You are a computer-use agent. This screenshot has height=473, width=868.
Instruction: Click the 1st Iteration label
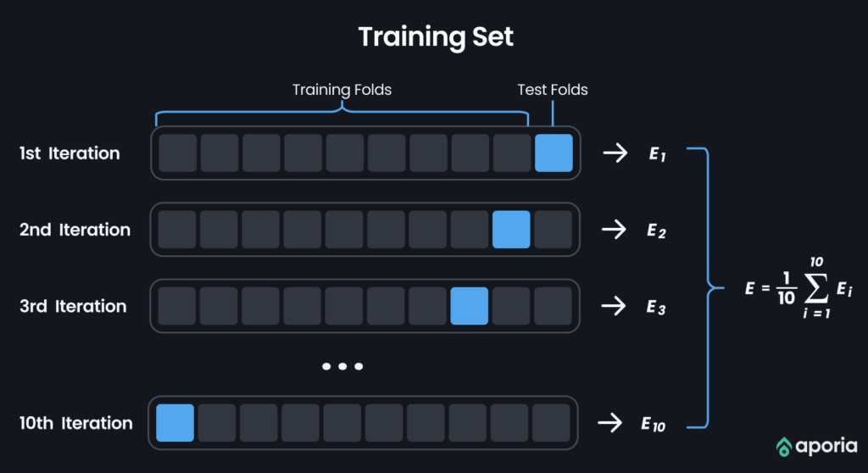click(x=70, y=153)
